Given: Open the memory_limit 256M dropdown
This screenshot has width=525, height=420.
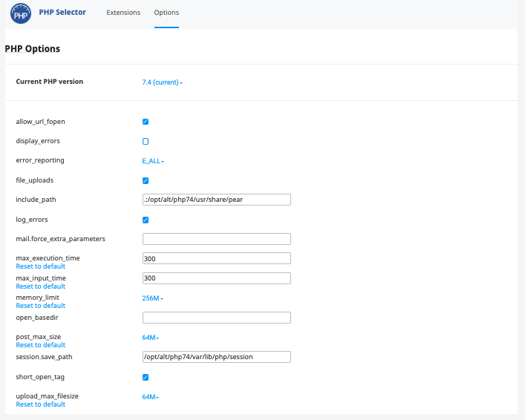Looking at the screenshot, I should 152,298.
